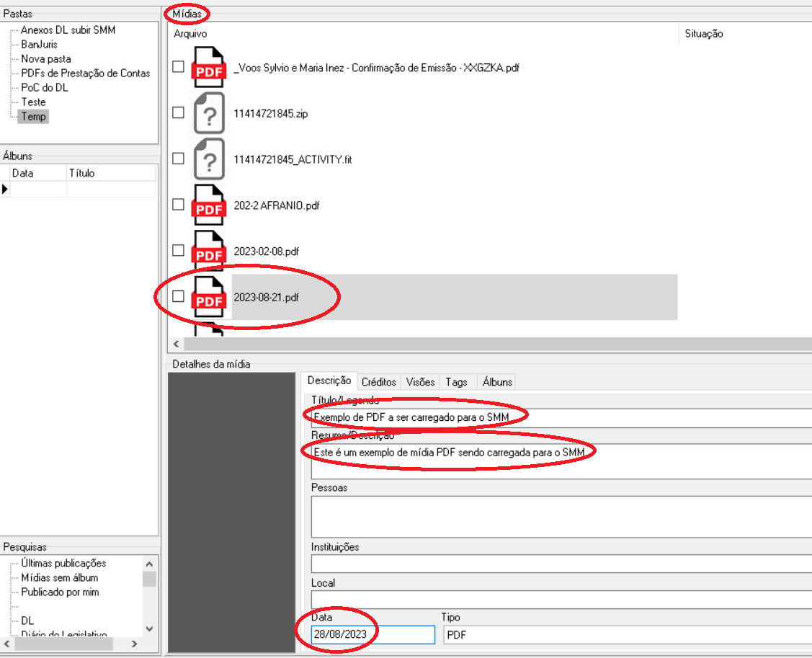Click the media list left scroll arrow
Image resolution: width=812 pixels, height=658 pixels.
click(x=176, y=344)
